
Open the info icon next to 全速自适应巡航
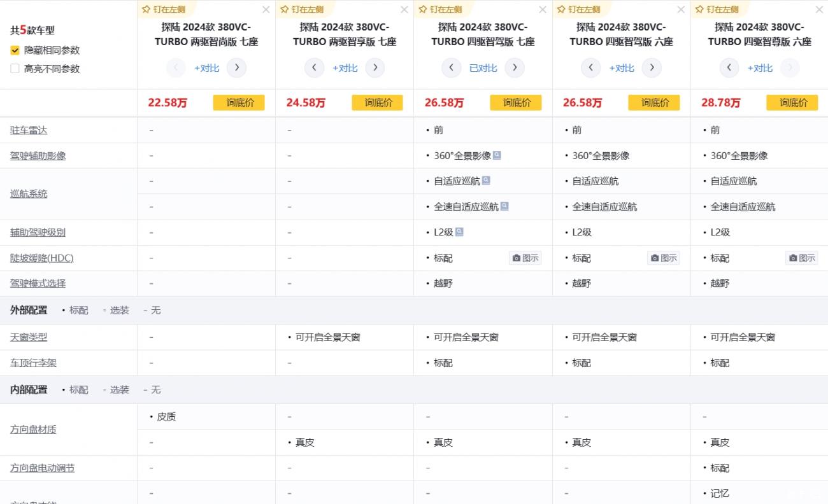coord(504,206)
